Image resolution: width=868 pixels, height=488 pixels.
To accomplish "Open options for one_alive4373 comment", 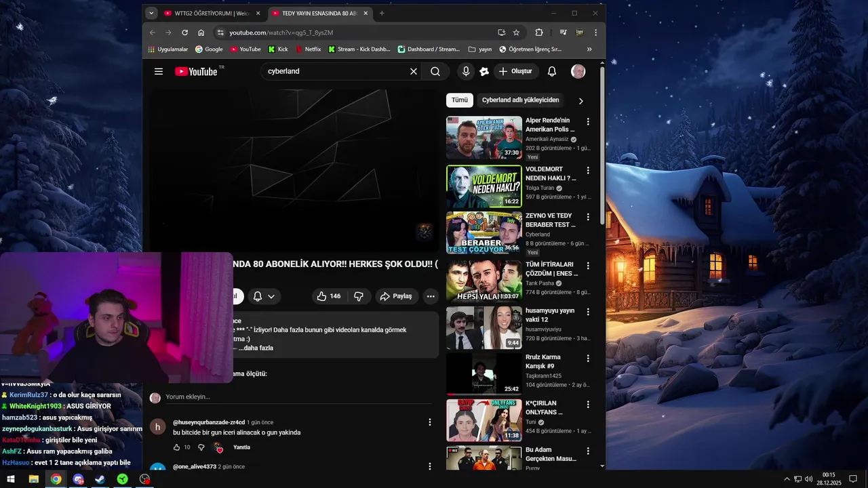I will 429,466.
